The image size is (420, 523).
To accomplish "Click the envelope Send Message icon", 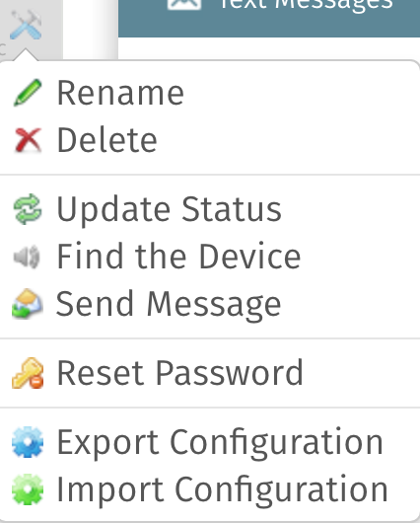I will click(x=28, y=304).
